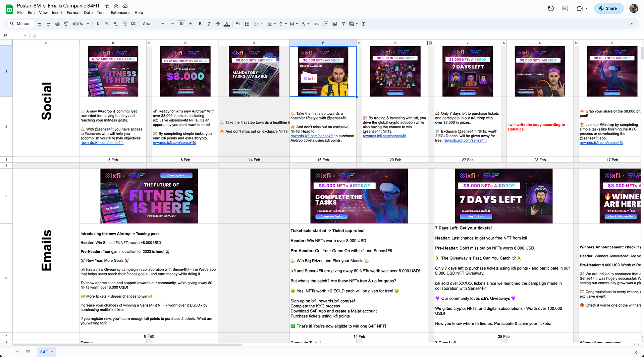Click the move-to-folder icon by the title
Image resolution: width=644 pixels, height=357 pixels.
(116, 6)
